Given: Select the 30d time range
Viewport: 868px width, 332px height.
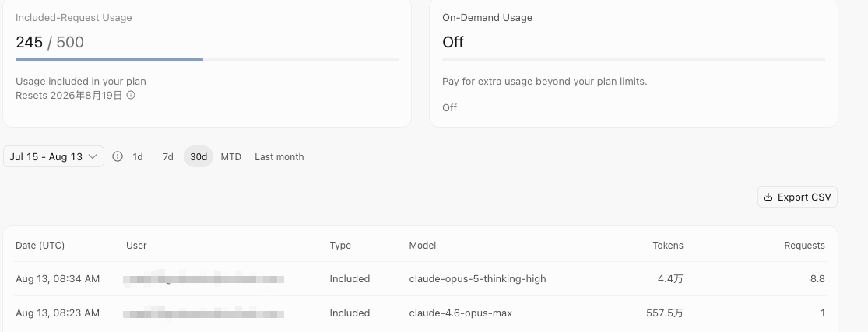Looking at the screenshot, I should tap(199, 156).
